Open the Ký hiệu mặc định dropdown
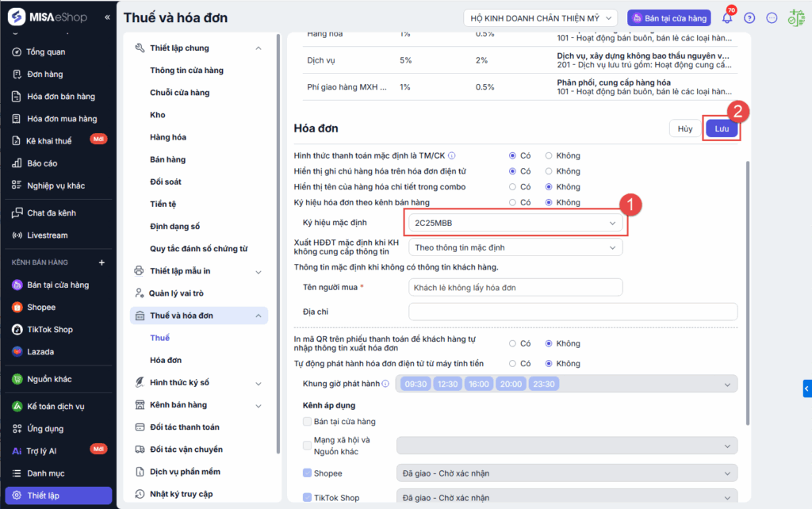 point(515,224)
